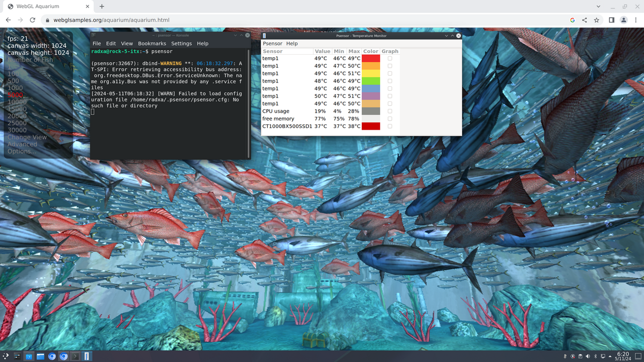The width and height of the screenshot is (644, 362).
Task: Open the Help menu in Psensor window
Action: (292, 43)
